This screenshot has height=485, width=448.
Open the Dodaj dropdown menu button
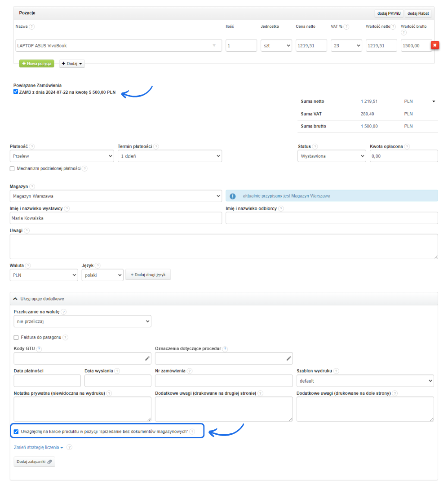pyautogui.click(x=72, y=64)
